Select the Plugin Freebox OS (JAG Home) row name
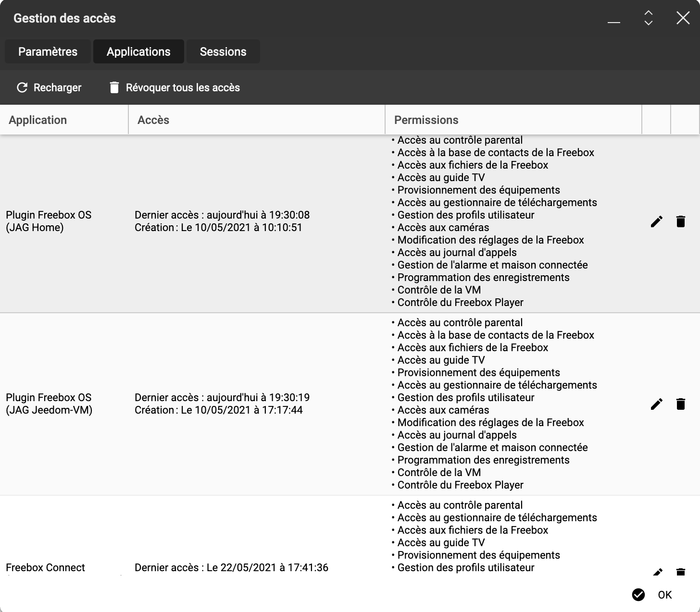 pyautogui.click(x=49, y=221)
